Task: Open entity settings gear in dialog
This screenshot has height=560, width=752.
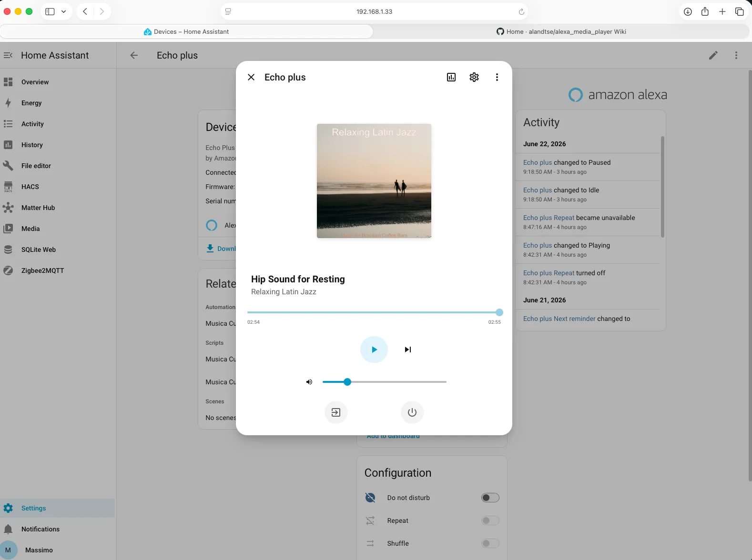Action: coord(474,77)
